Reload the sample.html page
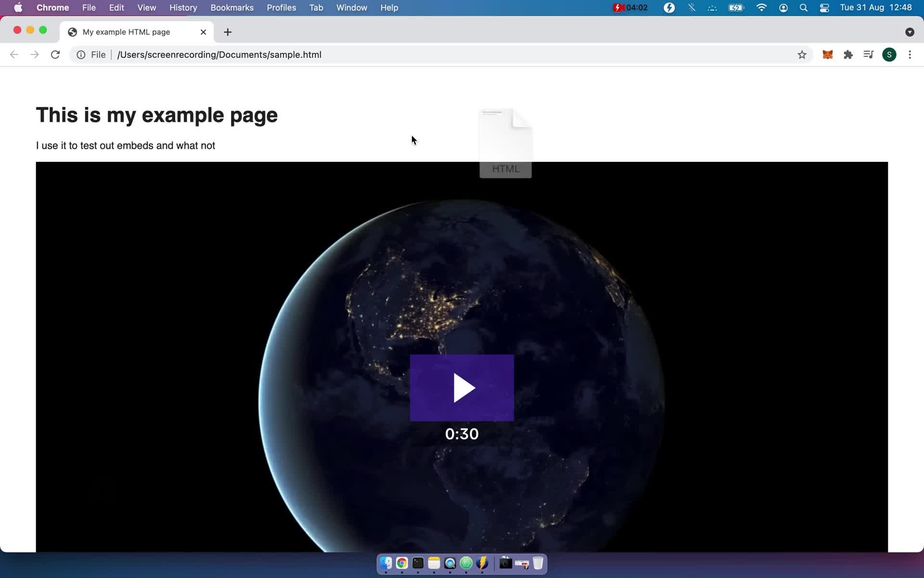The image size is (924, 578). pos(55,54)
